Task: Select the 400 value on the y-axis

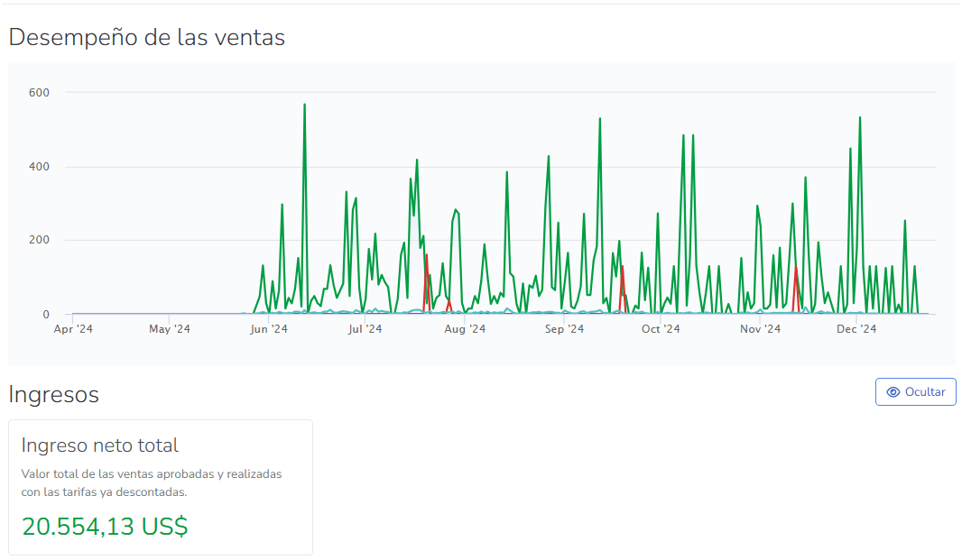Action: (x=39, y=167)
